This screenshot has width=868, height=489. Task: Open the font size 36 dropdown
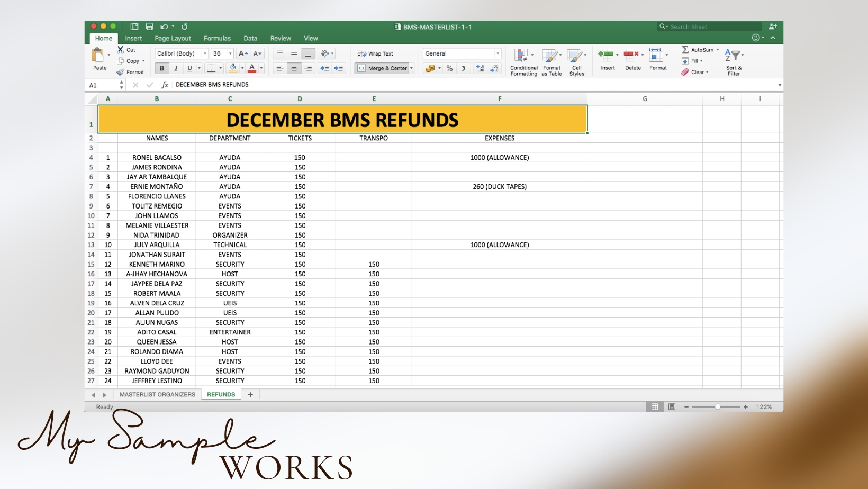click(230, 53)
